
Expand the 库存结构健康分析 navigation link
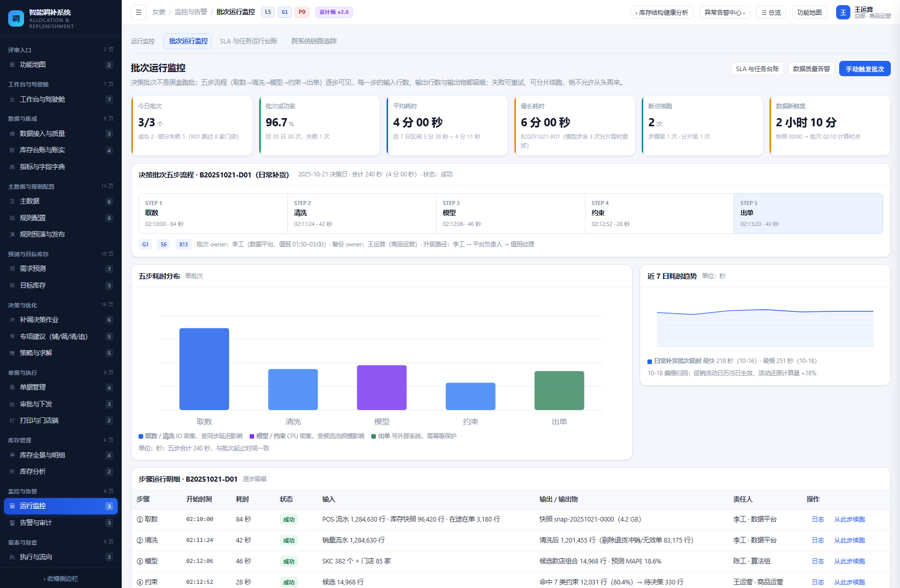(662, 12)
